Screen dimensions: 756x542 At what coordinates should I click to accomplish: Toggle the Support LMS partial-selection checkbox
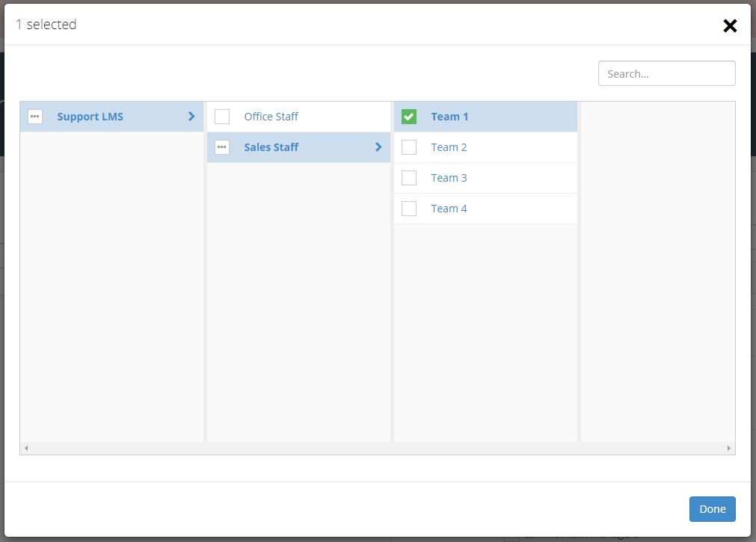pyautogui.click(x=35, y=117)
